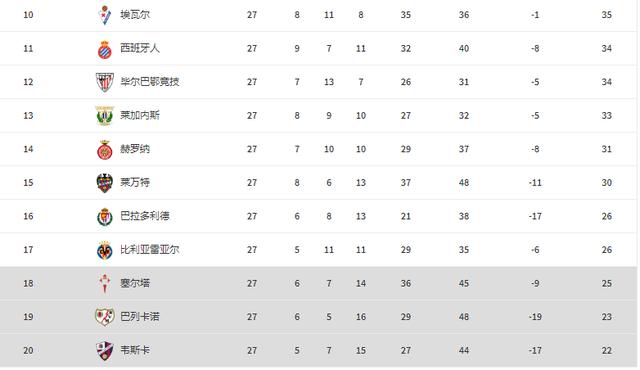Click the Girona club crest icon
This screenshot has height=370, width=640.
point(105,150)
